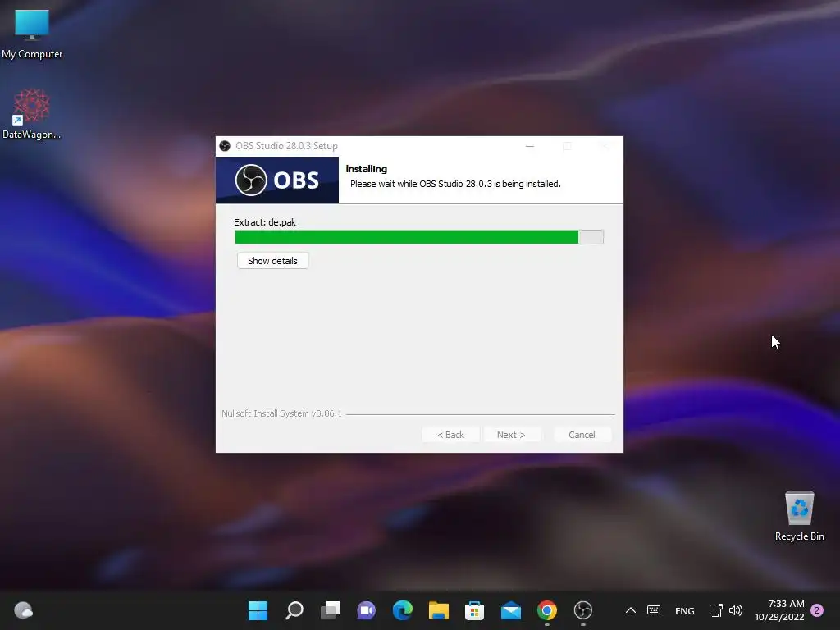
Task: Launch Microsoft Edge from the taskbar
Action: 402,610
